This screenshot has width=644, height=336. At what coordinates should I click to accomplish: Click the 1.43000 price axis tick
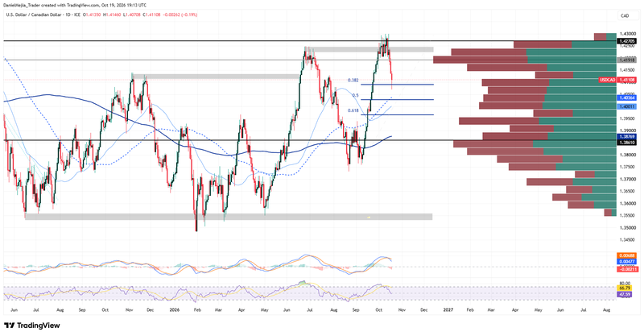(x=628, y=33)
